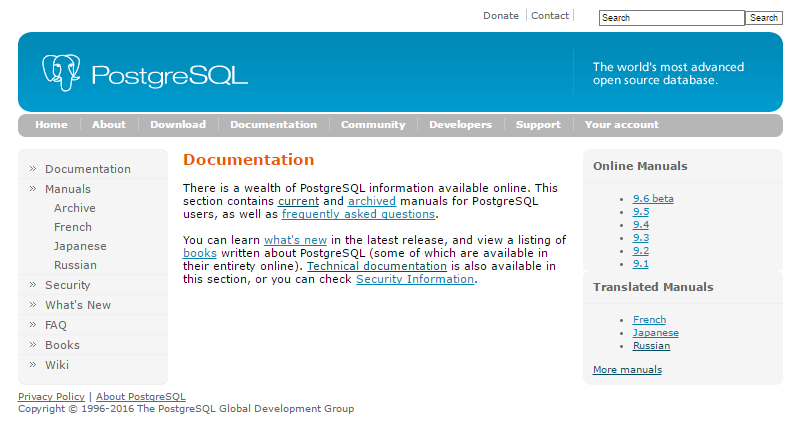Viewport: 800px width, 425px height.
Task: Click the 'Online Manuals' heading
Action: tap(640, 166)
